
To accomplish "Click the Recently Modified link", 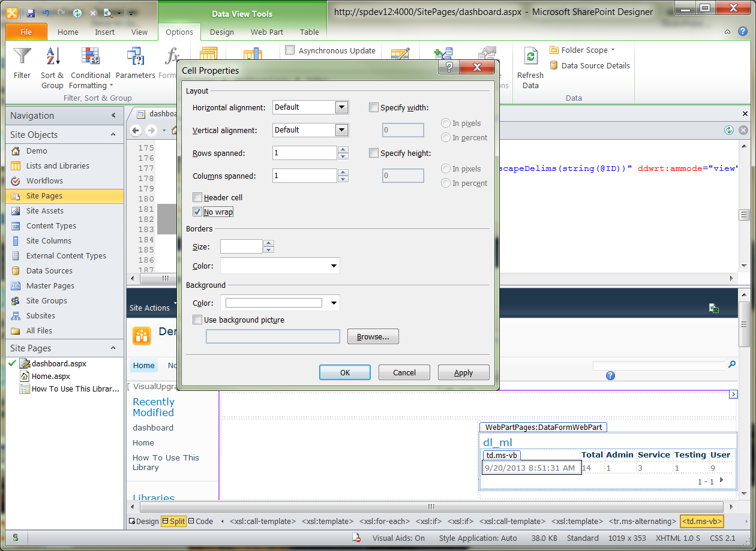I will tap(154, 407).
